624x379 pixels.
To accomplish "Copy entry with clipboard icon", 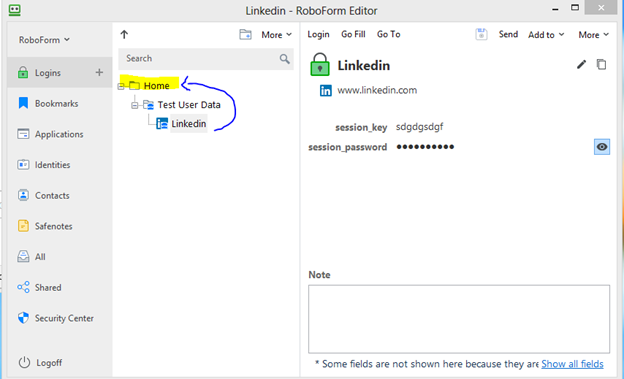I will coord(601,64).
